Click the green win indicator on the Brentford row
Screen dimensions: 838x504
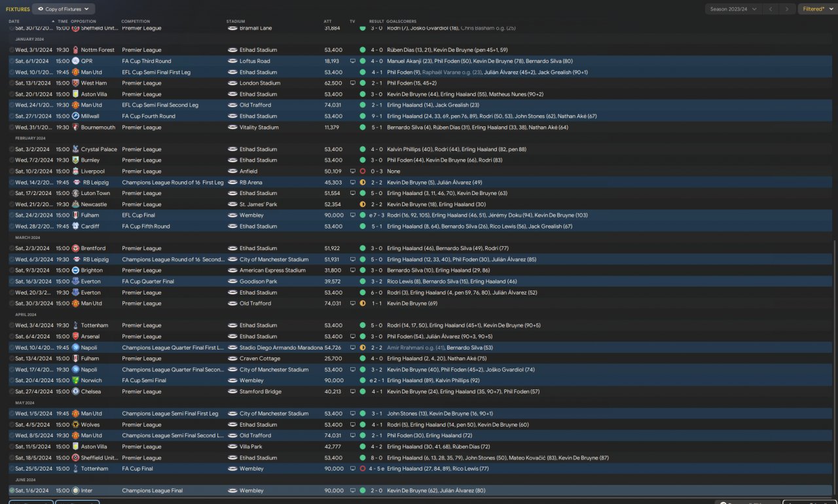(x=363, y=248)
